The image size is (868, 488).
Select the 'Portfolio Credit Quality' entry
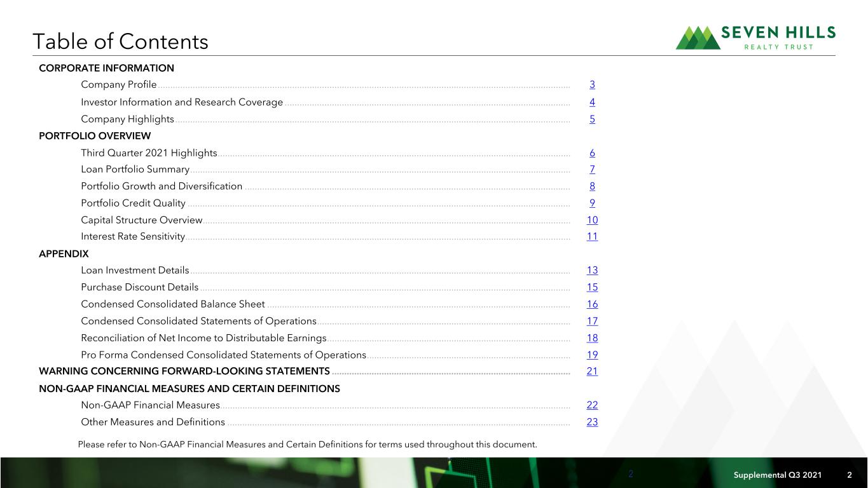point(133,203)
